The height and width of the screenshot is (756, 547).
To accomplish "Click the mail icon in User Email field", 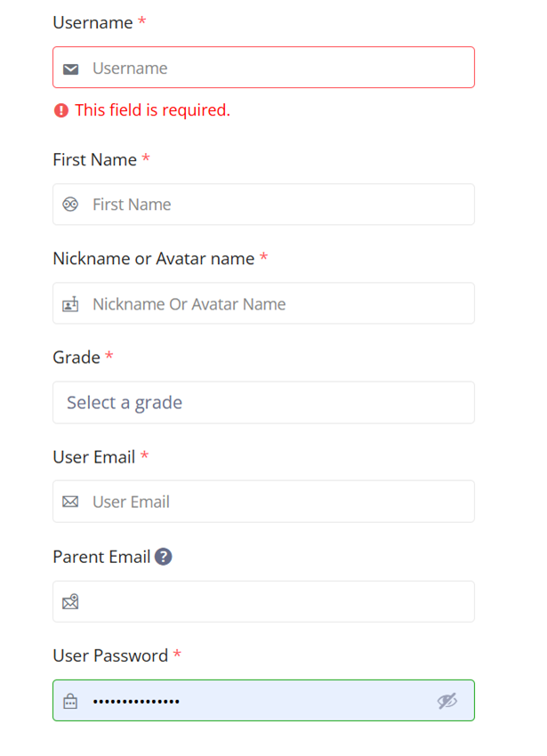I will [x=71, y=502].
